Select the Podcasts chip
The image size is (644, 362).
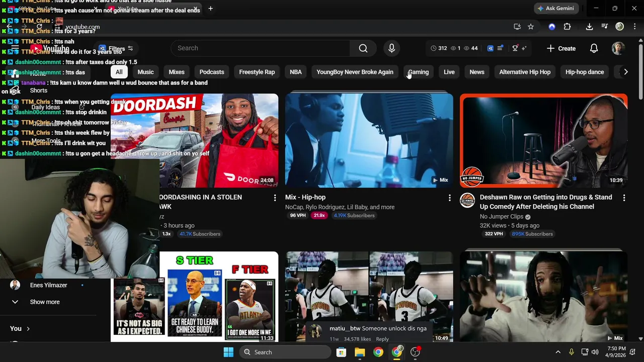[x=212, y=72]
